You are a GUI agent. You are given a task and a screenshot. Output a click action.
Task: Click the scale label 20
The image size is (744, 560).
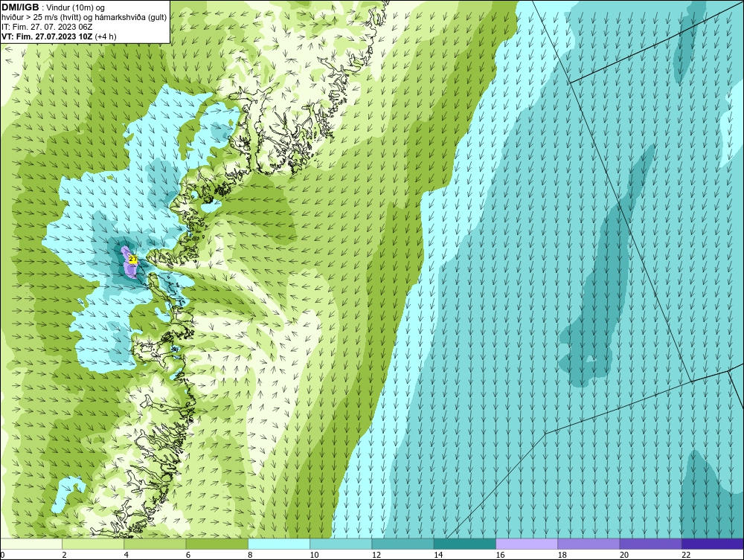coord(624,555)
